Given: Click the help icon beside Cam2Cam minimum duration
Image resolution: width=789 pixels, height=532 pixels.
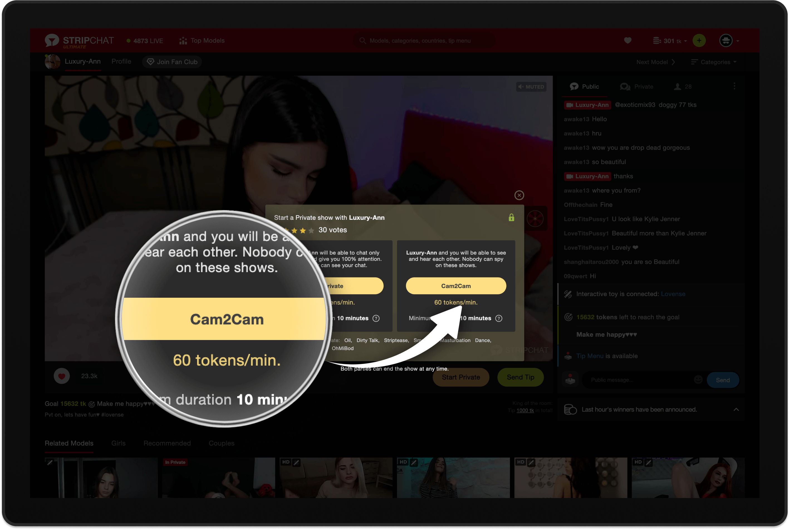Looking at the screenshot, I should click(498, 318).
